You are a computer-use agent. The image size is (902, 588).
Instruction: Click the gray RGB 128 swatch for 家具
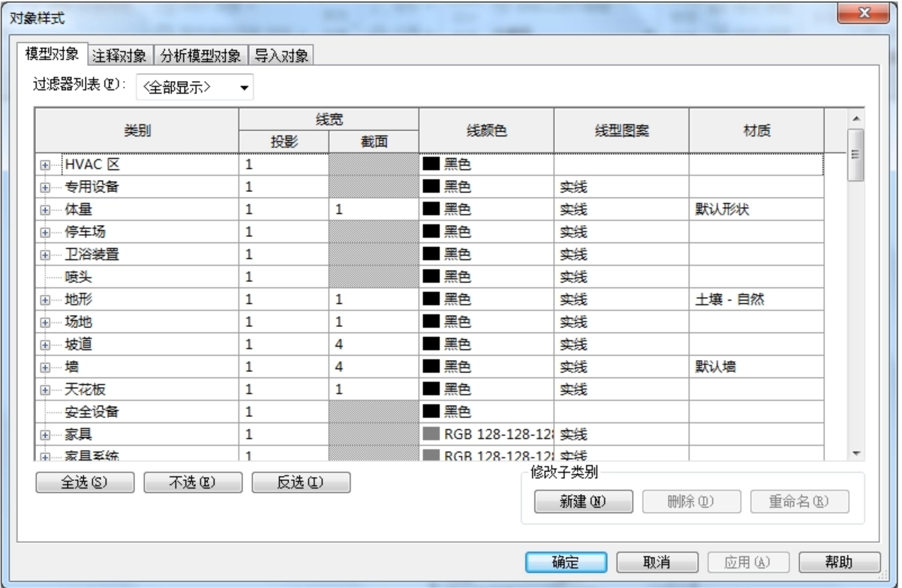[x=431, y=433]
